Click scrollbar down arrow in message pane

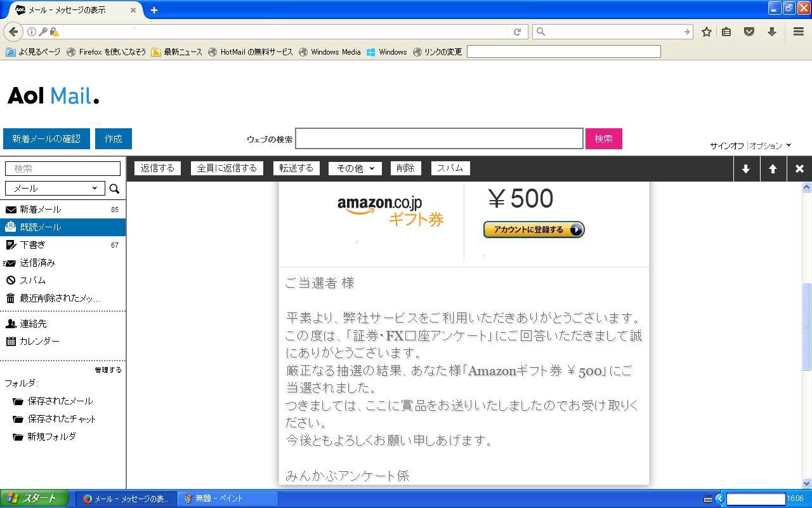pos(807,483)
